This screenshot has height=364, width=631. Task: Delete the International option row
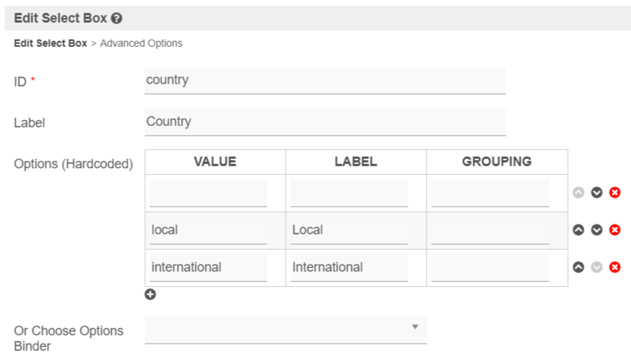(x=615, y=267)
